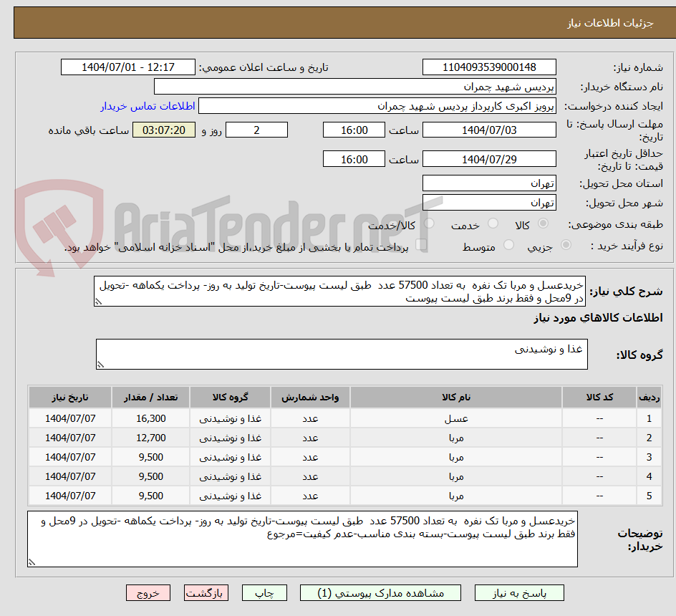Click the خروج exit button

click(148, 592)
